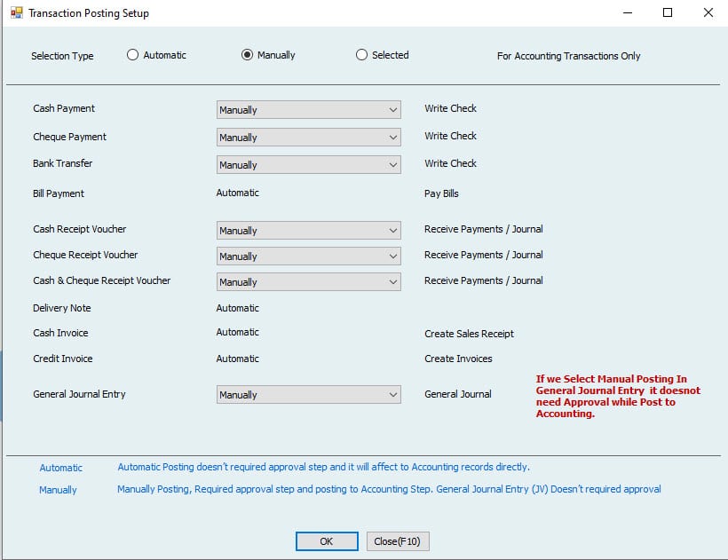The height and width of the screenshot is (560, 728).
Task: Click Receive Payments / Journal beside Cash & Cheque Receipt
Action: click(x=483, y=280)
